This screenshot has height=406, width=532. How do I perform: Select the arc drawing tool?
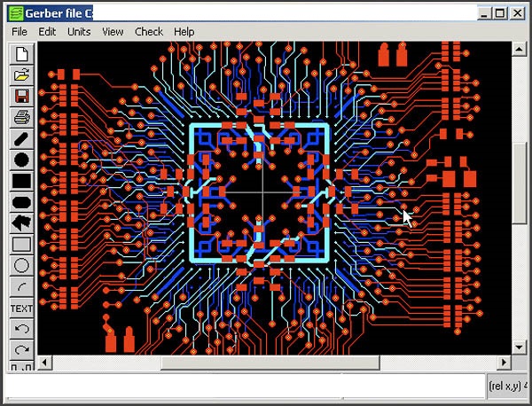(x=21, y=287)
